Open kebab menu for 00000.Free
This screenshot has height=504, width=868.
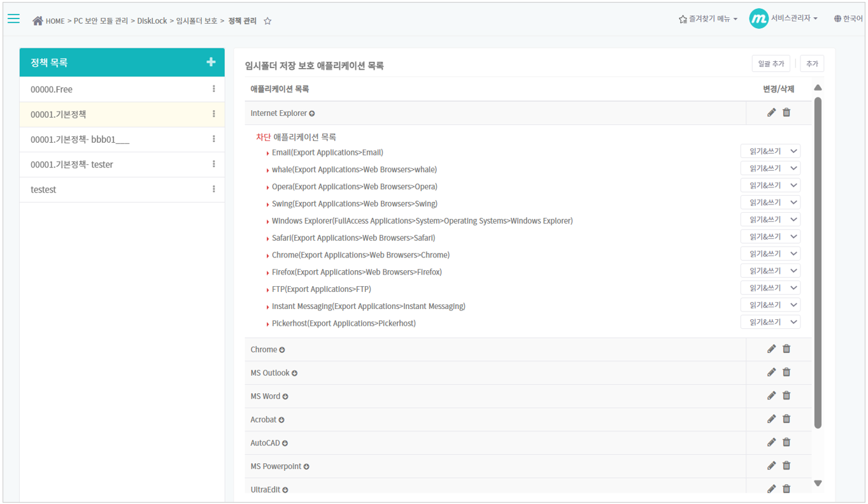point(214,89)
